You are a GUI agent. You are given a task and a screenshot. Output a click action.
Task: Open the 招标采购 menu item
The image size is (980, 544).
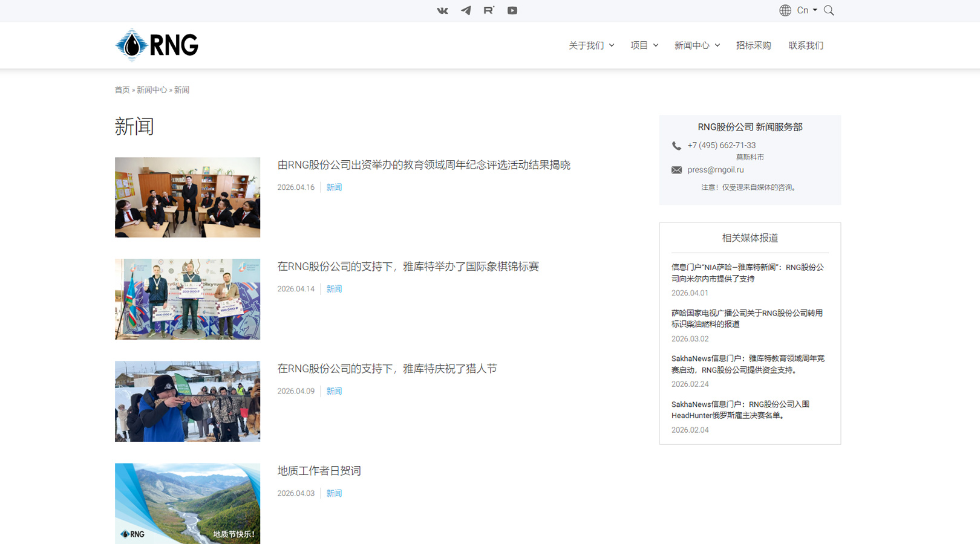coord(753,45)
